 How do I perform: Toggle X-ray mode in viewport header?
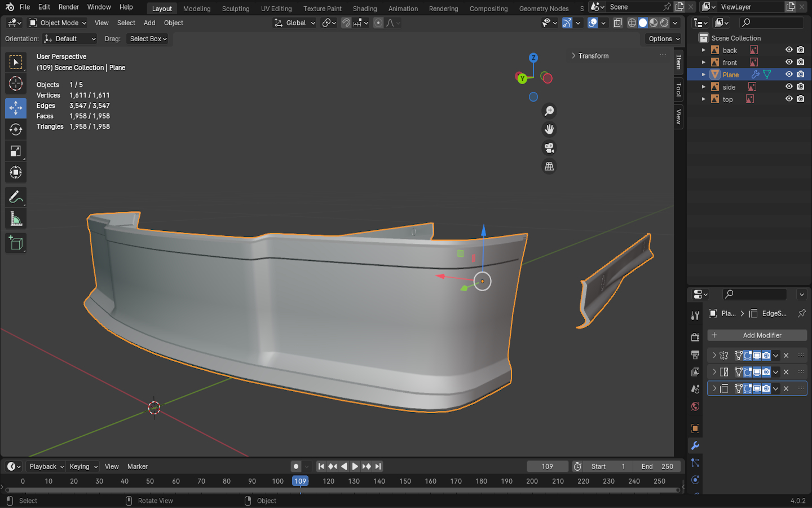618,23
